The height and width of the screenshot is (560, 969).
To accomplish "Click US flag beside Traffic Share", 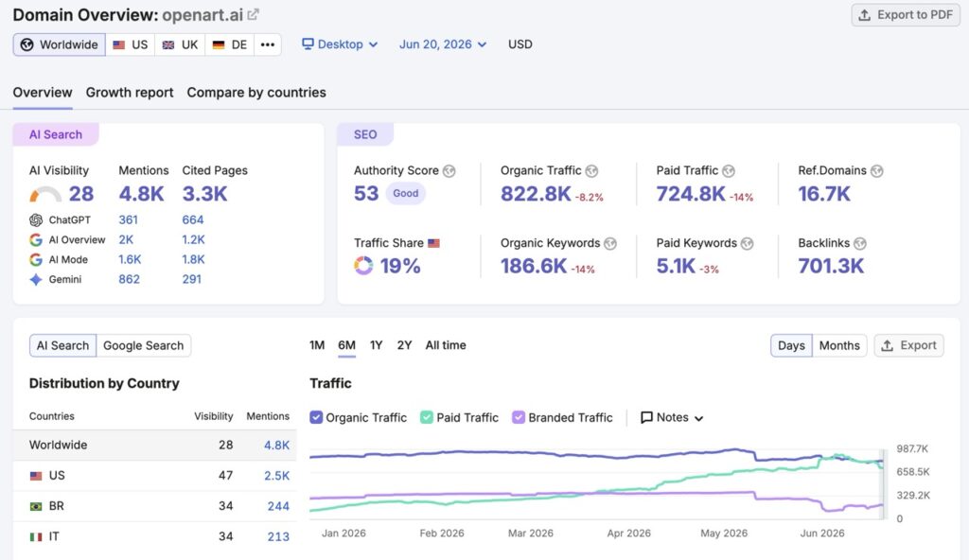I will click(433, 243).
